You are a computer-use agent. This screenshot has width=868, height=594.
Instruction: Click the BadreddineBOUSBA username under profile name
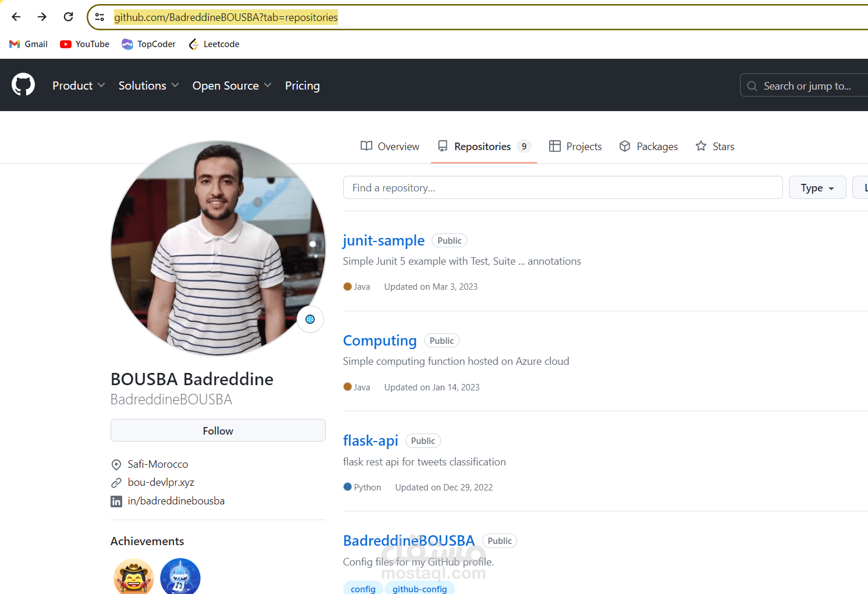pyautogui.click(x=171, y=399)
